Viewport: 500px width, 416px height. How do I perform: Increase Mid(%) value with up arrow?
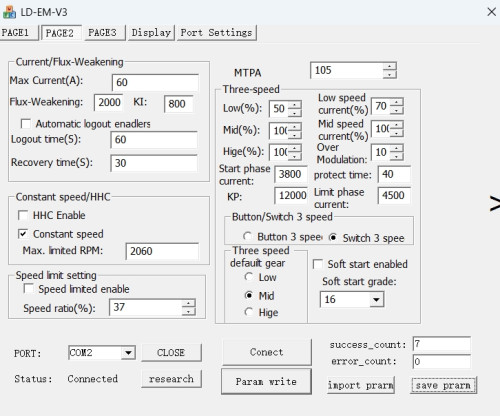(295, 127)
